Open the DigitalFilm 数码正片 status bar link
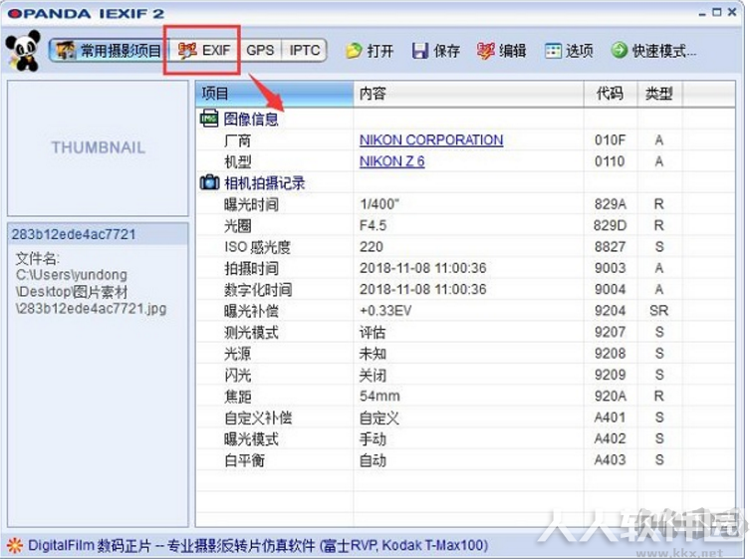750x560 pixels. (x=258, y=545)
